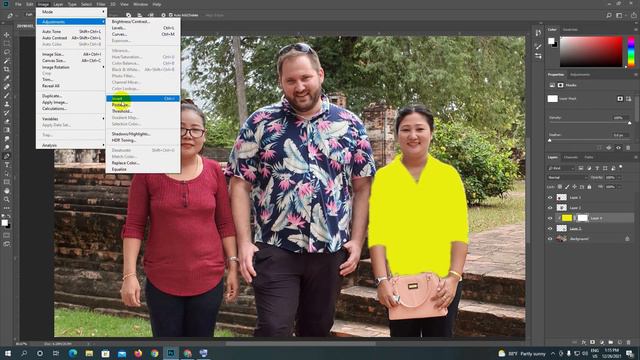The width and height of the screenshot is (640, 360).
Task: Toggle visibility of layer above Background
Action: point(550,229)
